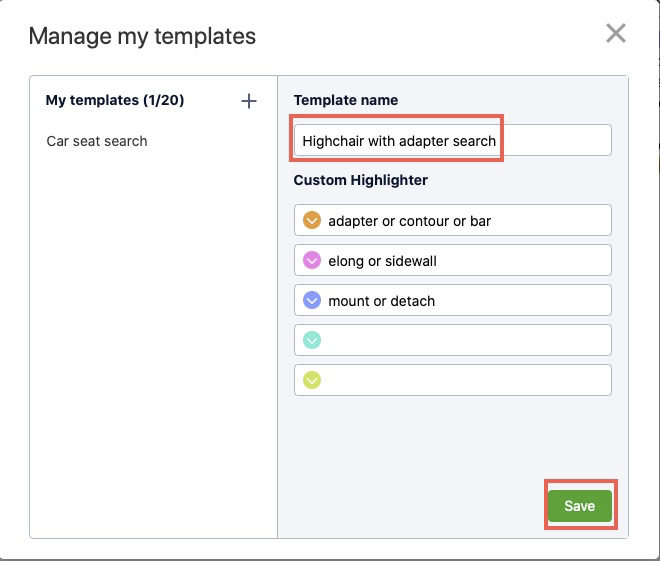Save the template with the Save button

(579, 506)
